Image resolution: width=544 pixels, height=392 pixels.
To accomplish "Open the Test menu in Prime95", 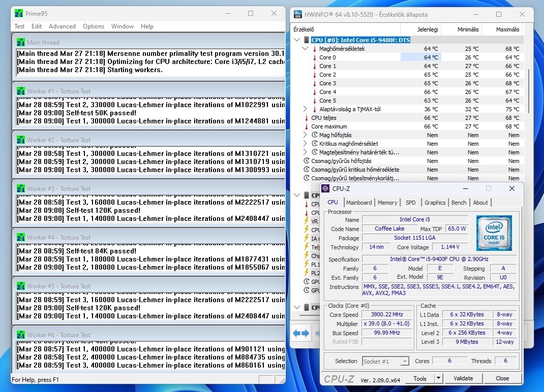I will pos(19,26).
